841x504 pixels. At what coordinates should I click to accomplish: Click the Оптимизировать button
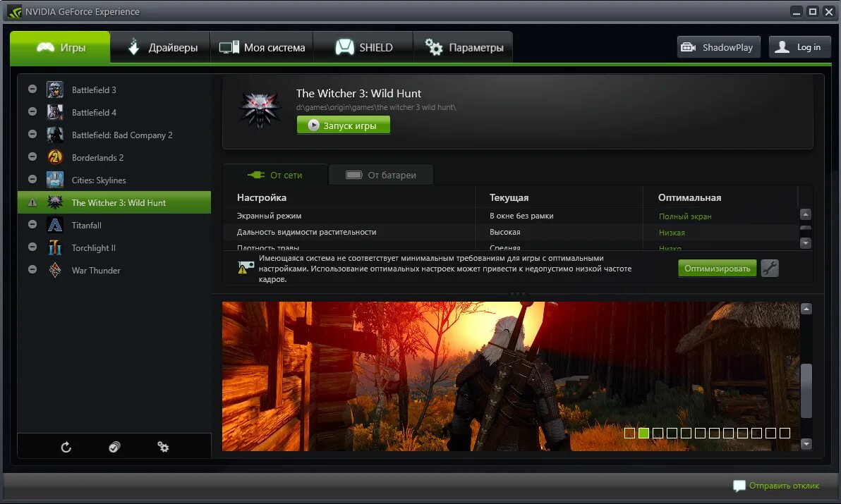click(x=717, y=269)
